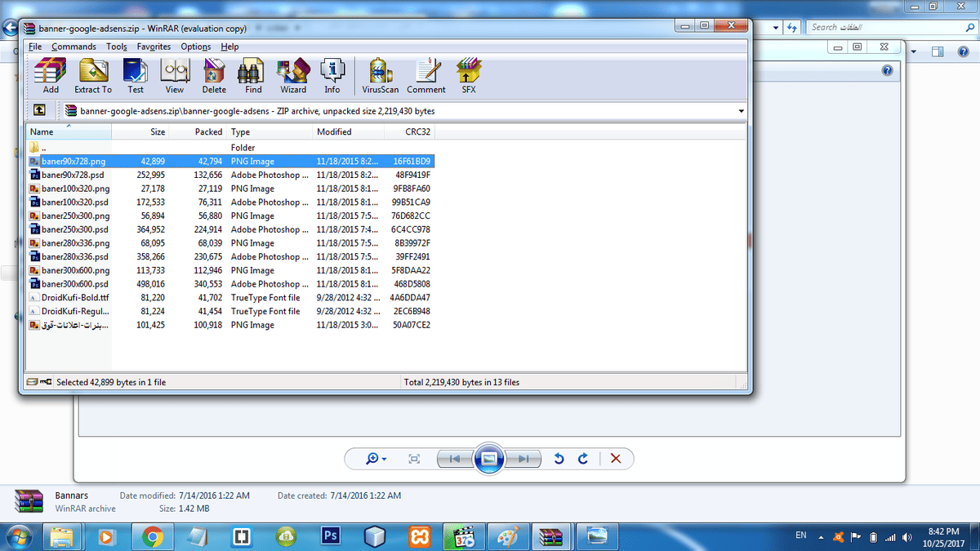Go to previous image in photo viewer
980x551 pixels.
coord(456,459)
